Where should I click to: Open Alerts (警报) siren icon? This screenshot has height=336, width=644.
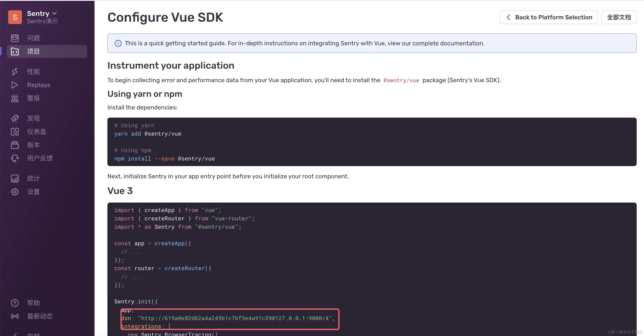click(15, 98)
